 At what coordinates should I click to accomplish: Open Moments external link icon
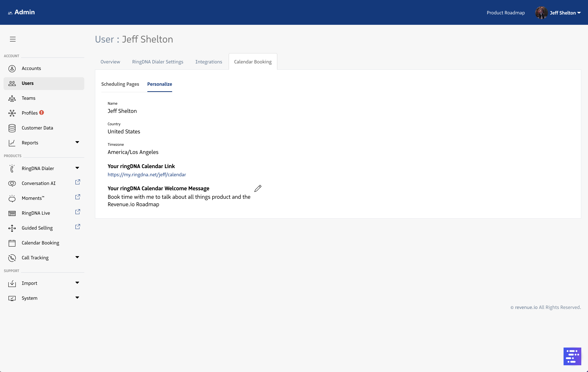point(78,197)
